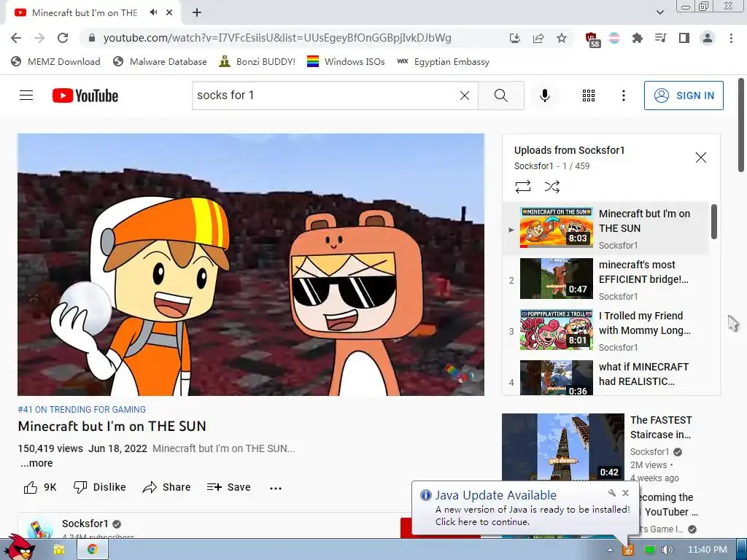The image size is (747, 560).
Task: Mute the tab using speaker icon
Action: tap(153, 12)
